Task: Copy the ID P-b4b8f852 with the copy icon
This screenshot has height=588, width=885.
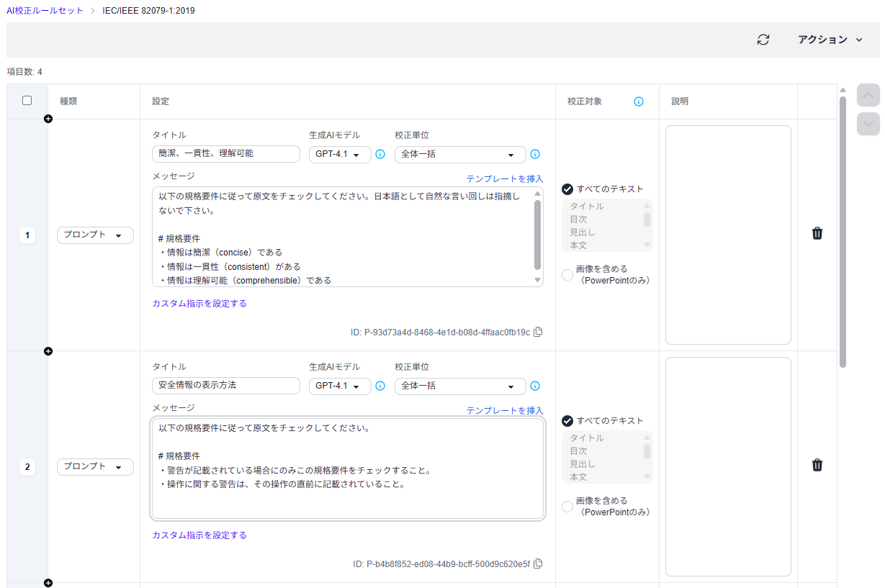Action: click(x=538, y=564)
